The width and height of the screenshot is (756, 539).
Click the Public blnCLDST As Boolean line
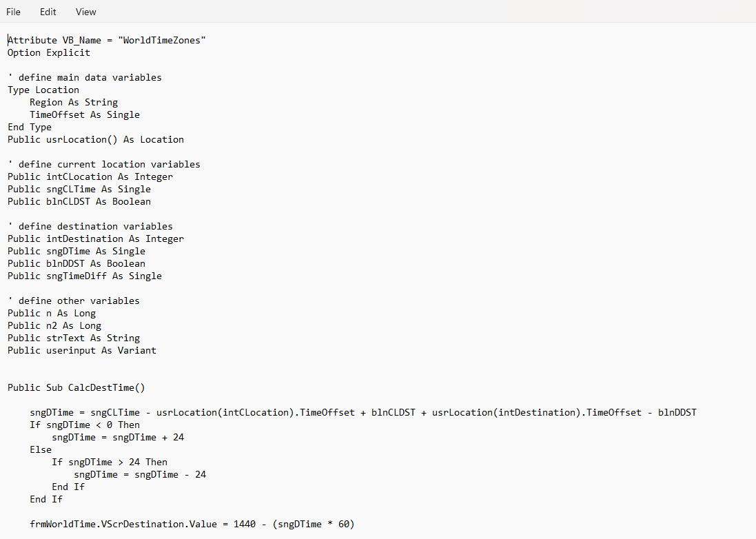click(x=80, y=201)
